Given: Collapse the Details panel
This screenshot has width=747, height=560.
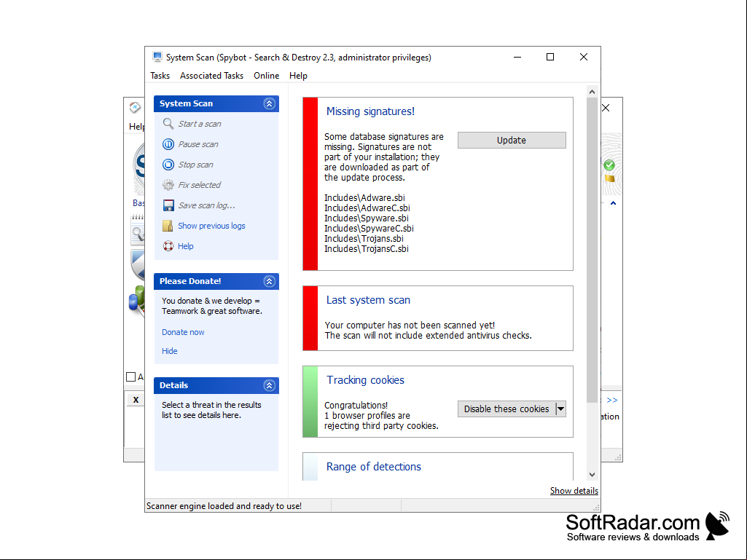Looking at the screenshot, I should pos(269,386).
